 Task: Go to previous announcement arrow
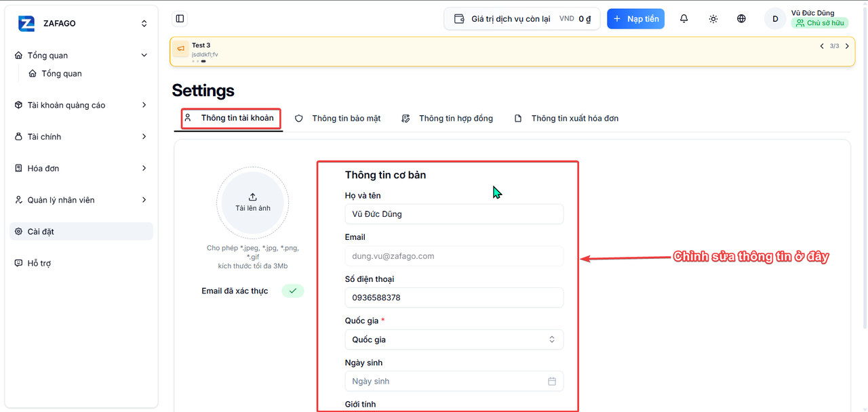point(822,46)
